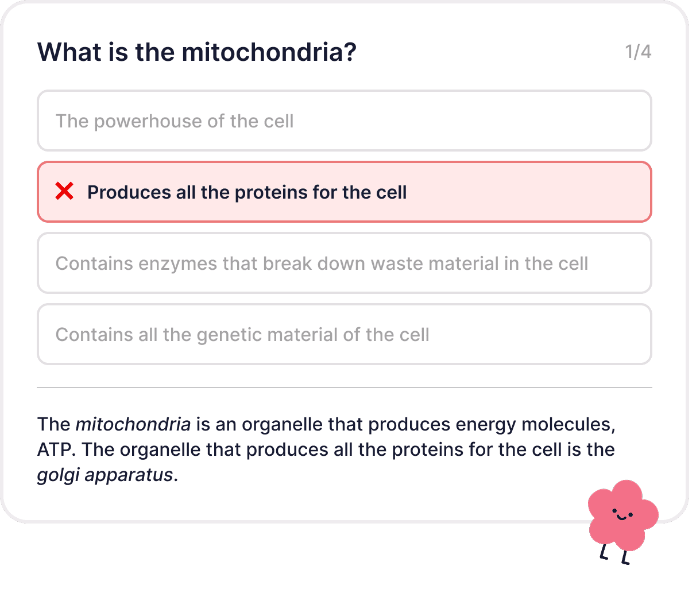Click the divider line above the explanation
The height and width of the screenshot is (597, 700).
pos(345,387)
